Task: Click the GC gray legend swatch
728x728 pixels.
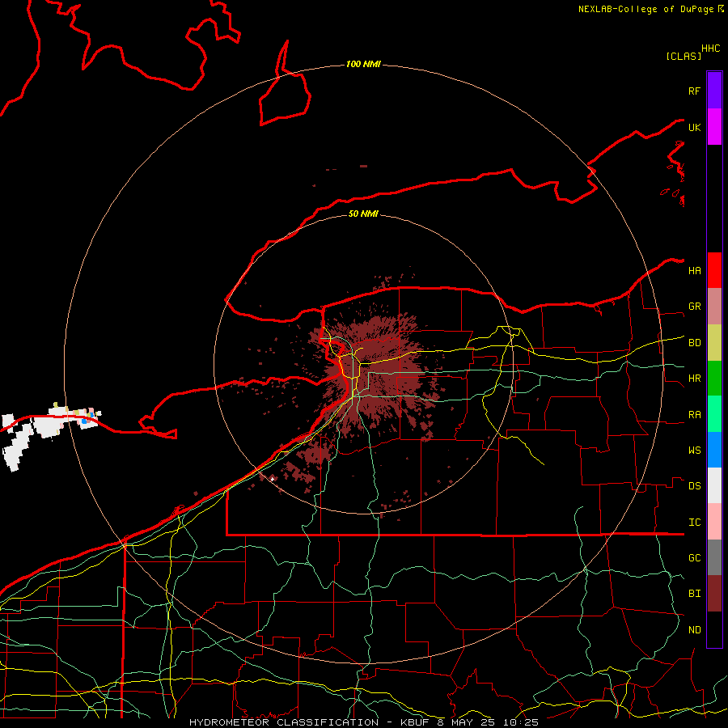Action: pos(714,557)
